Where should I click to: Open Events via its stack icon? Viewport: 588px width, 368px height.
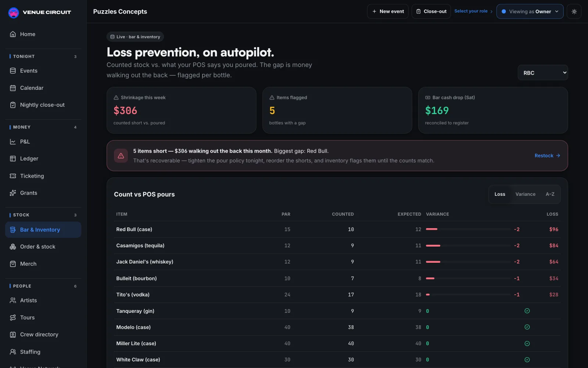point(13,71)
